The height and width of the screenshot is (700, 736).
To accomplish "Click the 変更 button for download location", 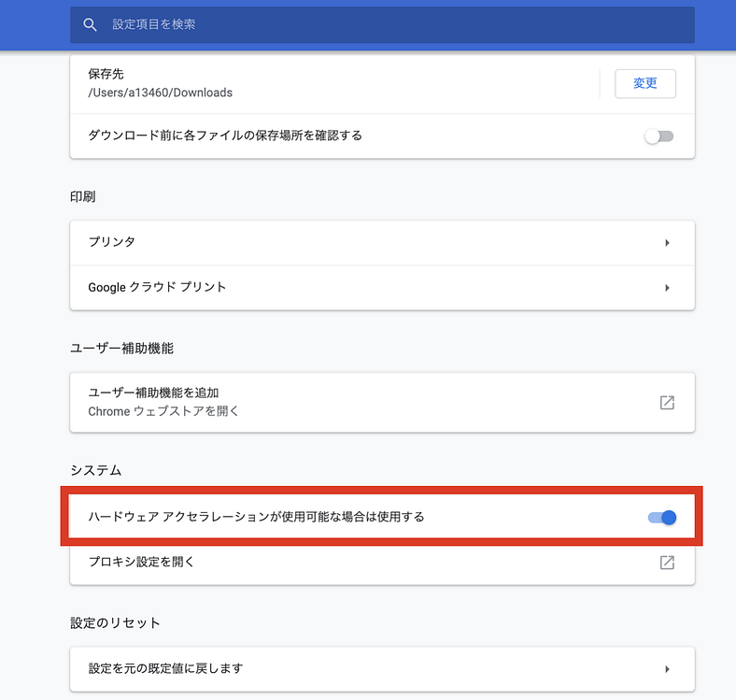I will pyautogui.click(x=644, y=83).
